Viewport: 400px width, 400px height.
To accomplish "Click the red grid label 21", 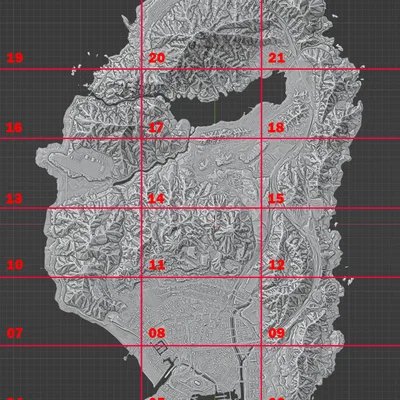I will click(277, 58).
